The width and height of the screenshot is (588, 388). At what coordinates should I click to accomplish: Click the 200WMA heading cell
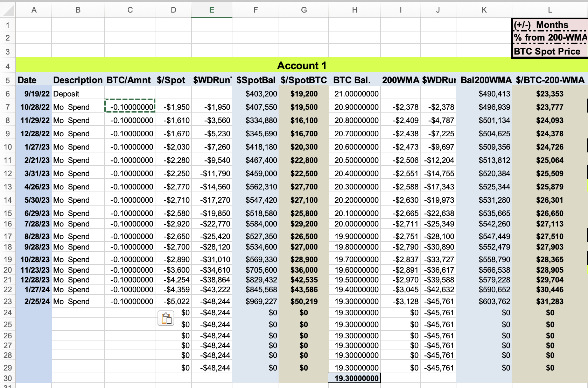[x=400, y=80]
